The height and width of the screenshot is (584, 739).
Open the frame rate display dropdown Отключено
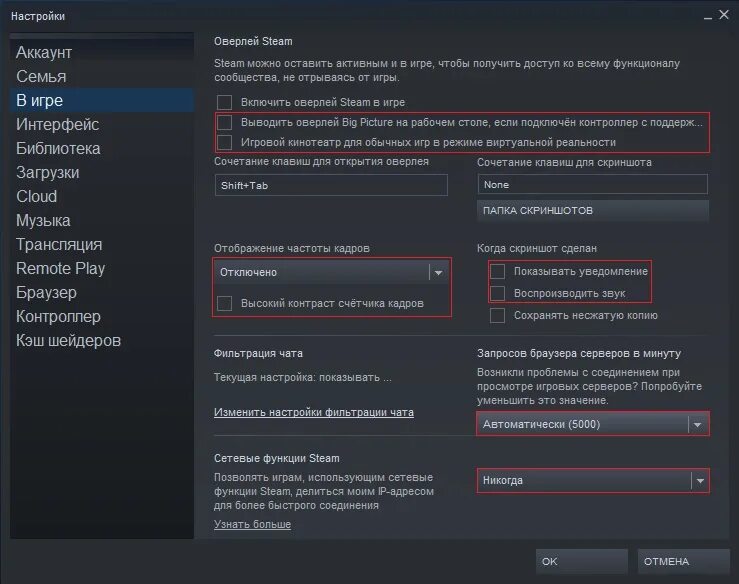tap(331, 272)
